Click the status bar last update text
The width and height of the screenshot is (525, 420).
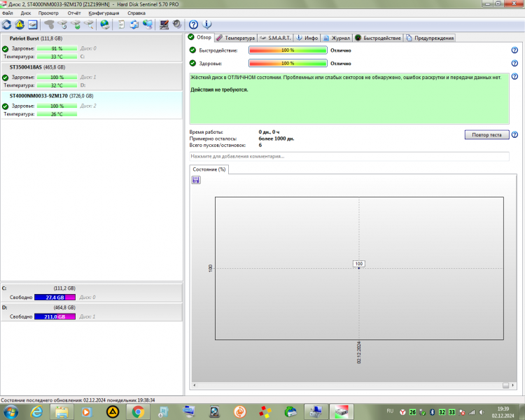[78, 400]
